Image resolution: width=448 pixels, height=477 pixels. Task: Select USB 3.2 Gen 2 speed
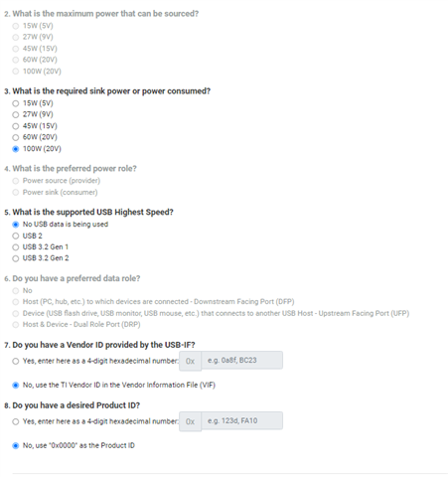tap(16, 258)
